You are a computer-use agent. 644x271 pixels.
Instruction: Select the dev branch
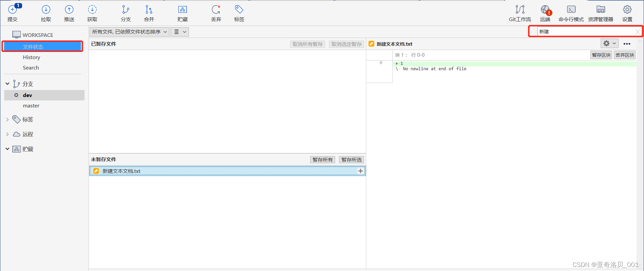click(x=44, y=95)
